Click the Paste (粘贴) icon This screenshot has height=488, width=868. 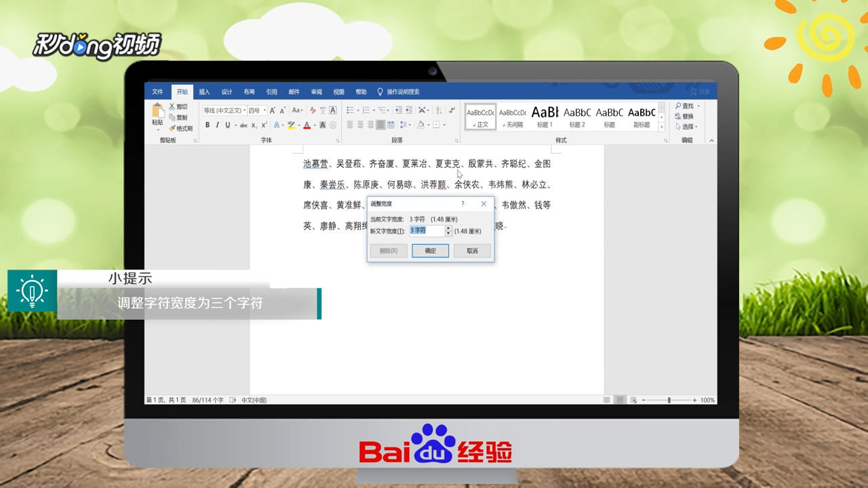point(157,111)
